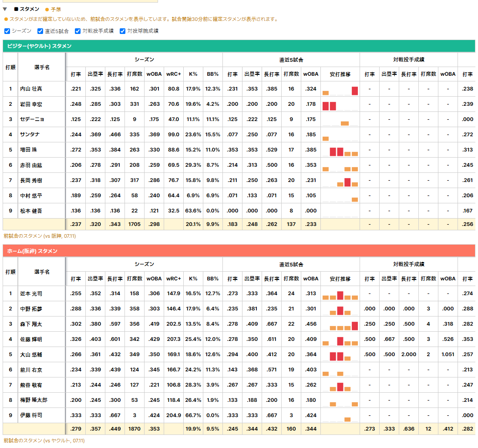
Task: Click player name 佐藤 輝明
Action: 31,340
